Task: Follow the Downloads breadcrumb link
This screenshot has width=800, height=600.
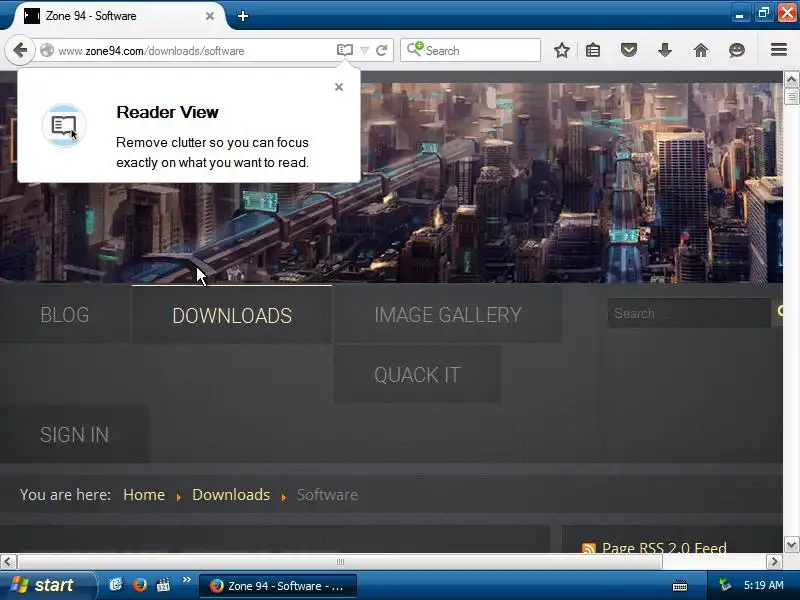Action: click(231, 494)
